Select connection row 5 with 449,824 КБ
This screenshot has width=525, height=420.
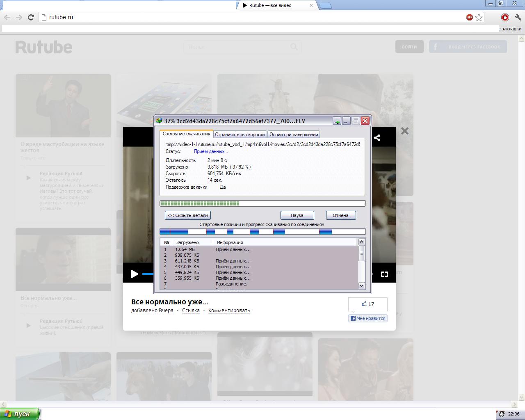click(x=259, y=272)
